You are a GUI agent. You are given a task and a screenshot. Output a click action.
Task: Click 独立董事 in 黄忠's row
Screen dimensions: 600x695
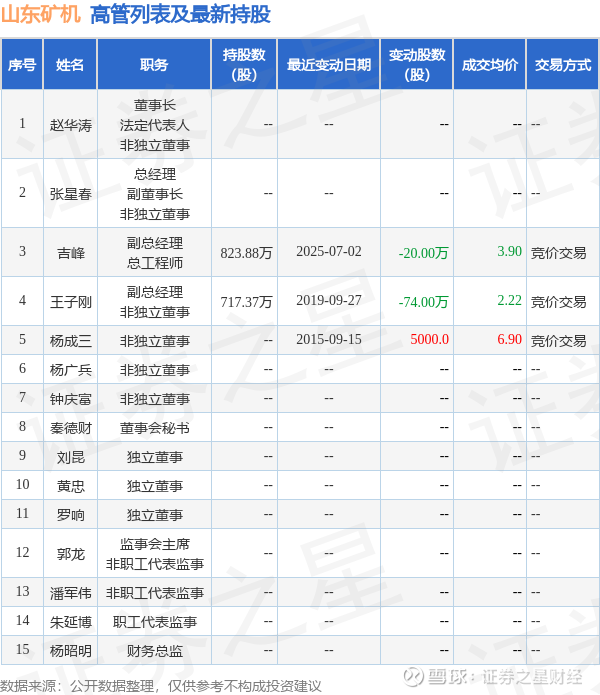tap(155, 486)
